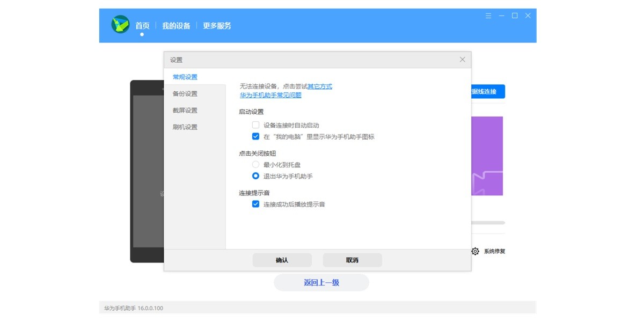644x322 pixels.
Task: Click the HiSuite green bird logo
Action: coord(120,24)
